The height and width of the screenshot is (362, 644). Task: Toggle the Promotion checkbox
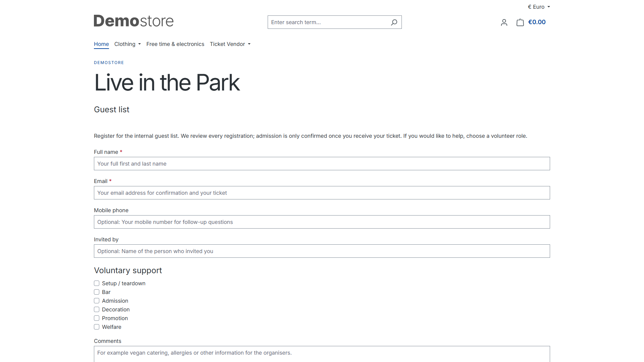click(97, 318)
